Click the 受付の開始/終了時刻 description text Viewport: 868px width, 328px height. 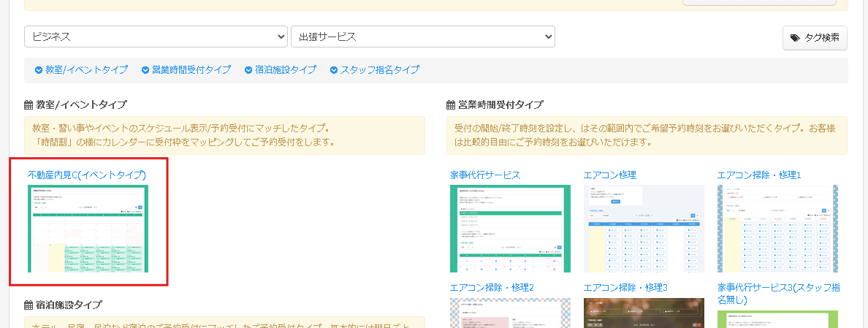[647, 136]
